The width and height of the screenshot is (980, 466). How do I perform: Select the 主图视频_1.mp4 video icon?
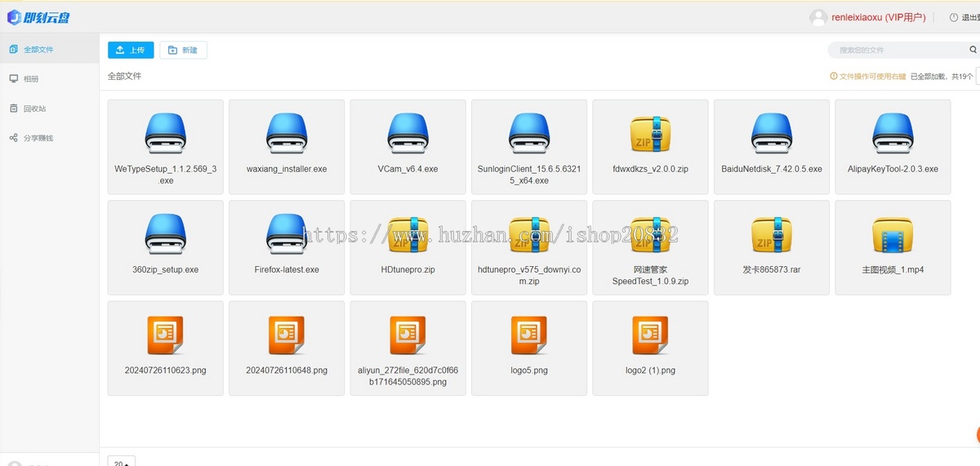click(893, 234)
